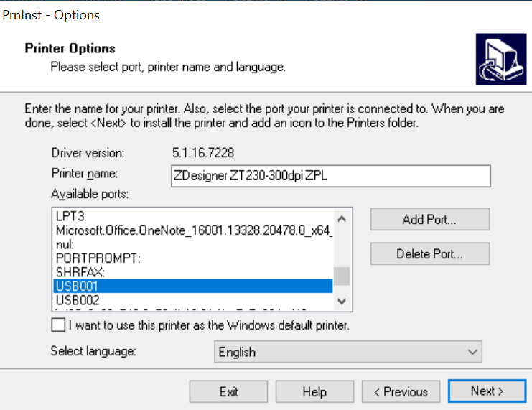Click the Printer name text field

[330, 175]
